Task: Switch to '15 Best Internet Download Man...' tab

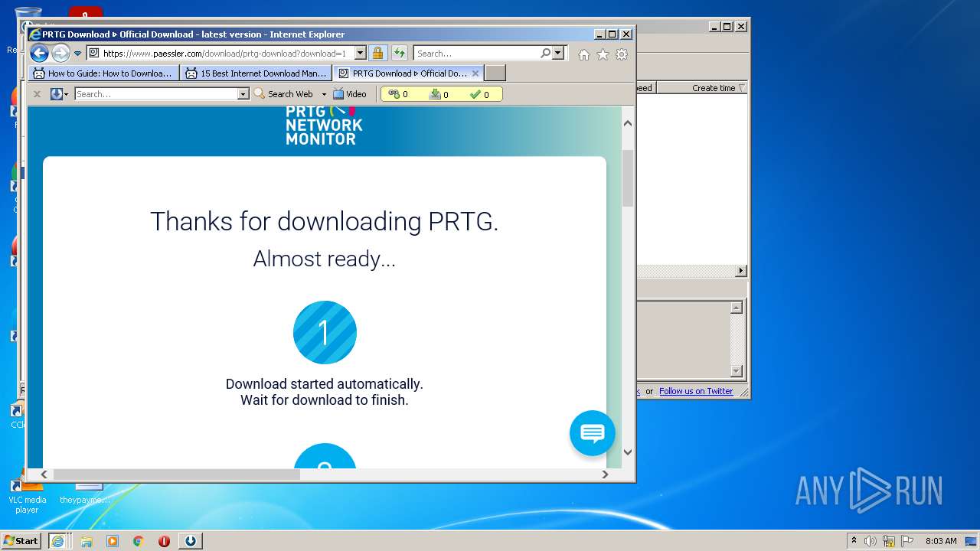Action: click(256, 73)
